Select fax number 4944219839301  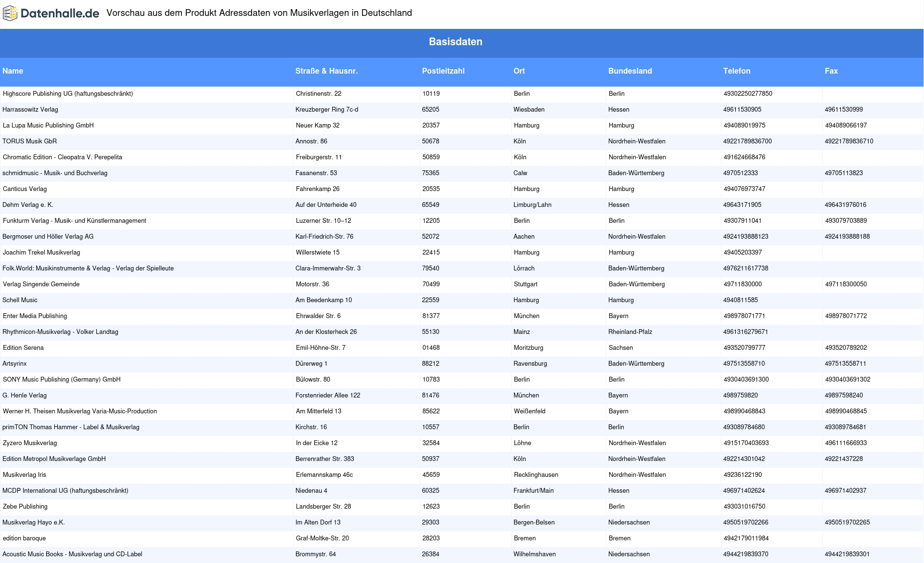(847, 554)
